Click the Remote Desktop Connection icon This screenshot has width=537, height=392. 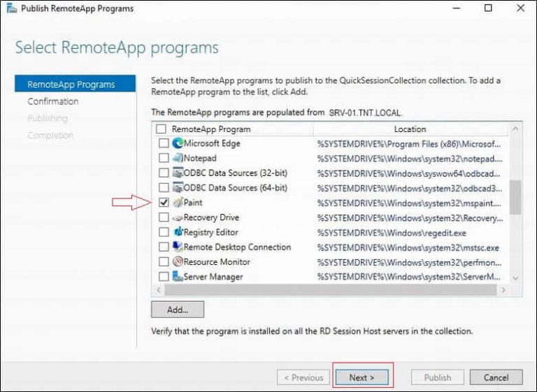pos(178,247)
